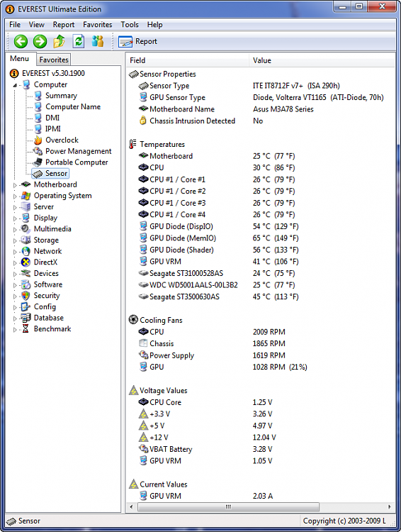
Task: Click the Report wizard icon
Action: (125, 42)
